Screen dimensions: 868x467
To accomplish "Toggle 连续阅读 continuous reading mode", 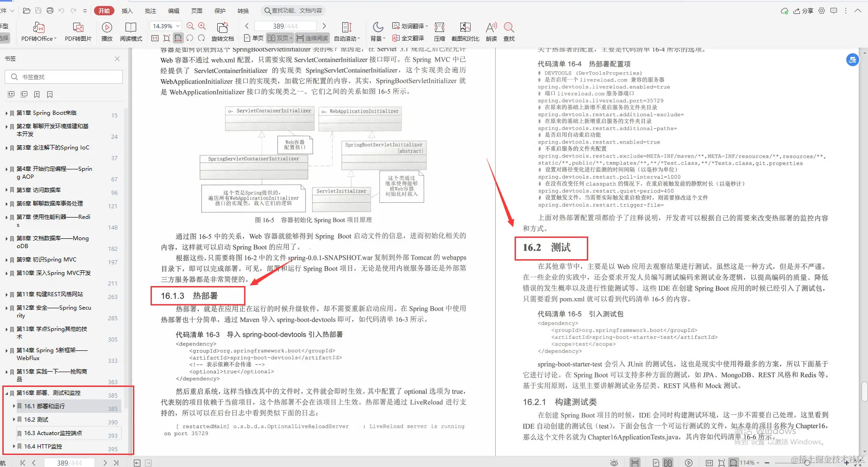I will 312,38.
